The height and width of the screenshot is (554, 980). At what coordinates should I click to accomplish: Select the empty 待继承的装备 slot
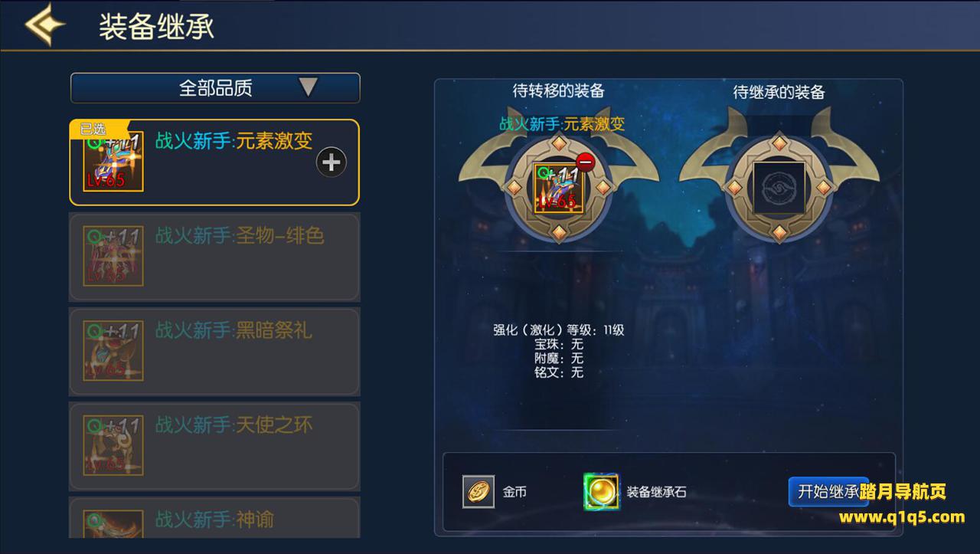pyautogui.click(x=779, y=188)
